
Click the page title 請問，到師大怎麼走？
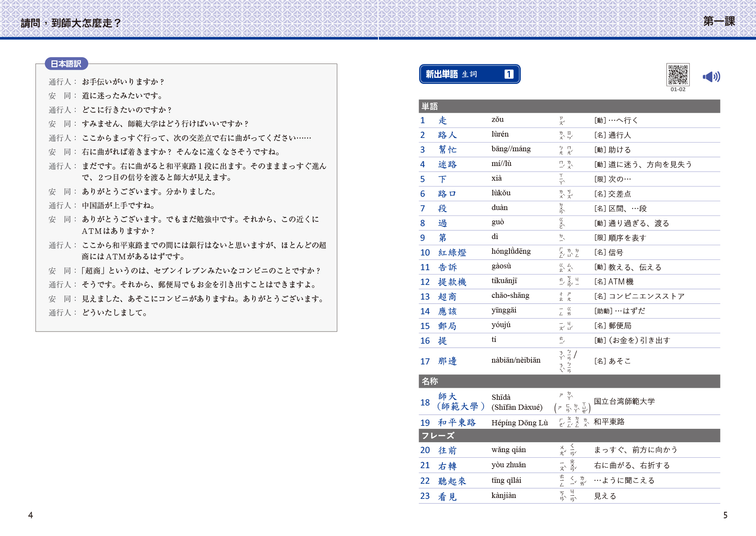click(71, 23)
